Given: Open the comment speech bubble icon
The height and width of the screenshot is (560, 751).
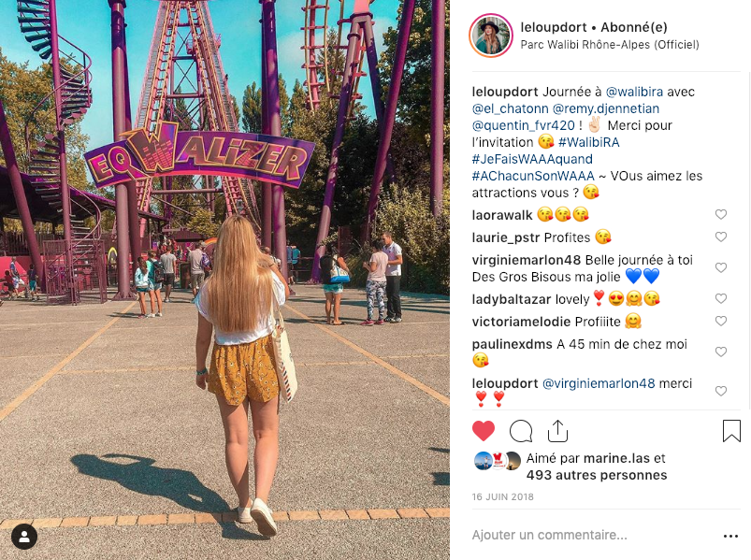Looking at the screenshot, I should point(521,431).
